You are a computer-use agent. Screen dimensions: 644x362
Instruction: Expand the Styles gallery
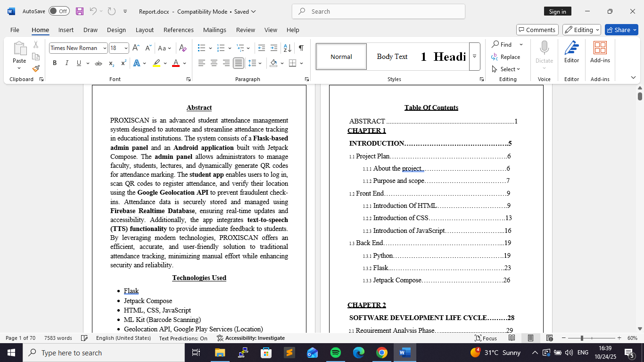tap(474, 57)
